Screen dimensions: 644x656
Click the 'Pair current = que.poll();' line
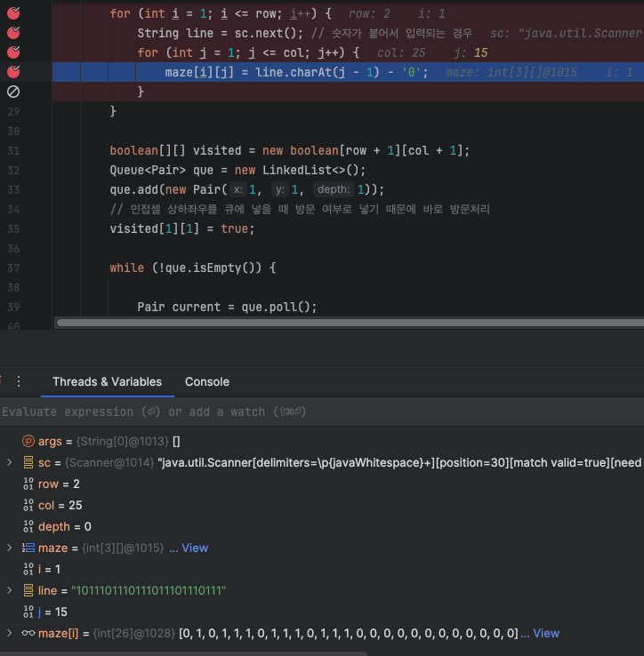click(227, 307)
